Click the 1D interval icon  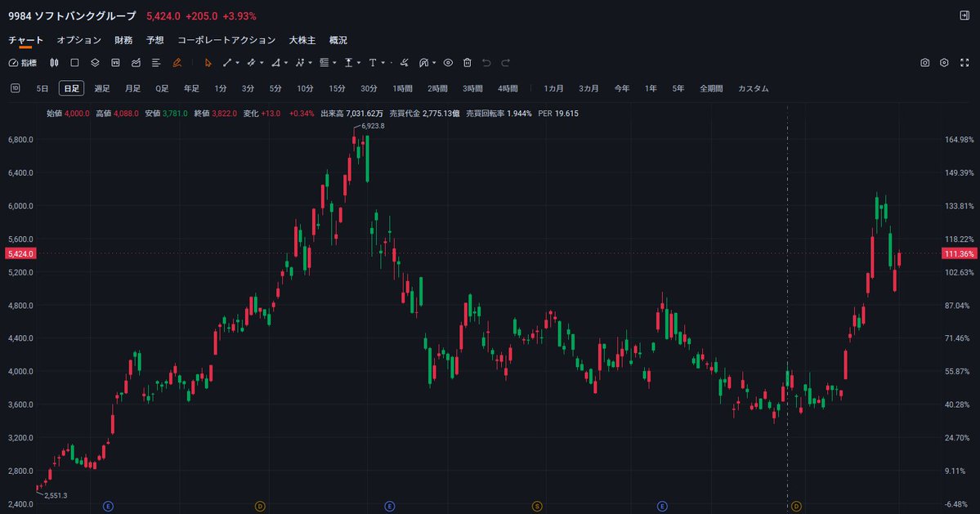click(x=16, y=88)
